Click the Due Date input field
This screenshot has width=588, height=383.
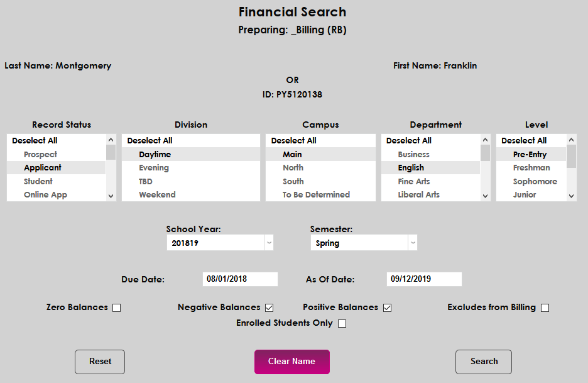point(240,279)
